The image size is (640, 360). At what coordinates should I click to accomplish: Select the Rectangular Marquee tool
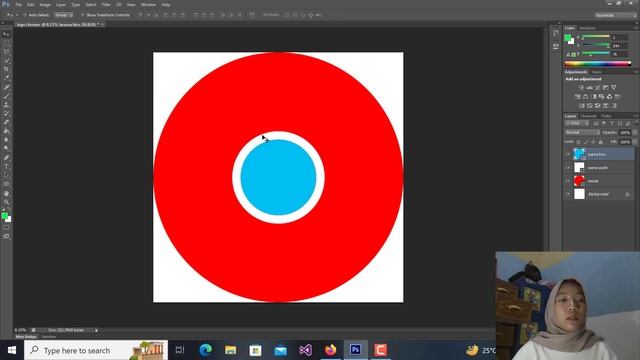click(x=6, y=43)
